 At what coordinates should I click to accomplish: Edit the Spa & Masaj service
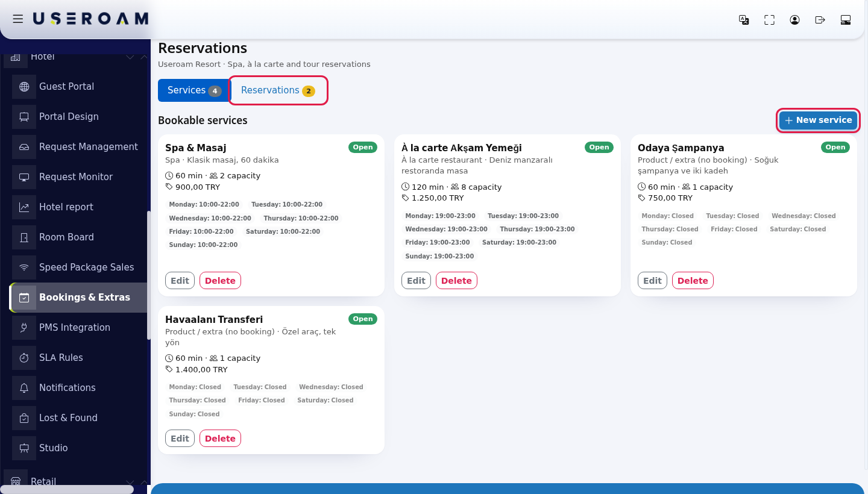180,281
